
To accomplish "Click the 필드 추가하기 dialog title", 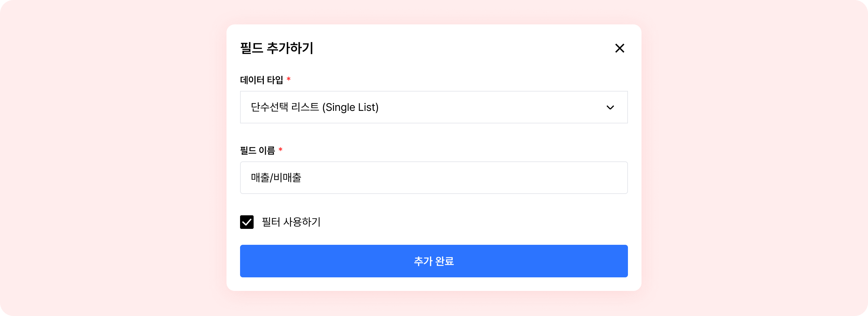I will click(x=276, y=48).
